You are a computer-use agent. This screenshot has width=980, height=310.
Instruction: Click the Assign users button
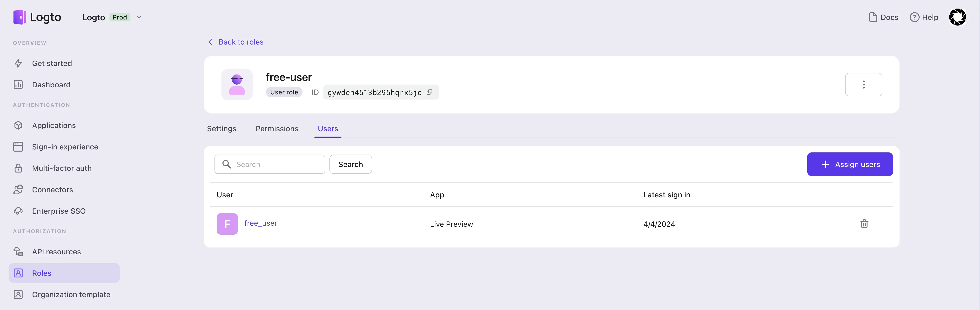(850, 164)
